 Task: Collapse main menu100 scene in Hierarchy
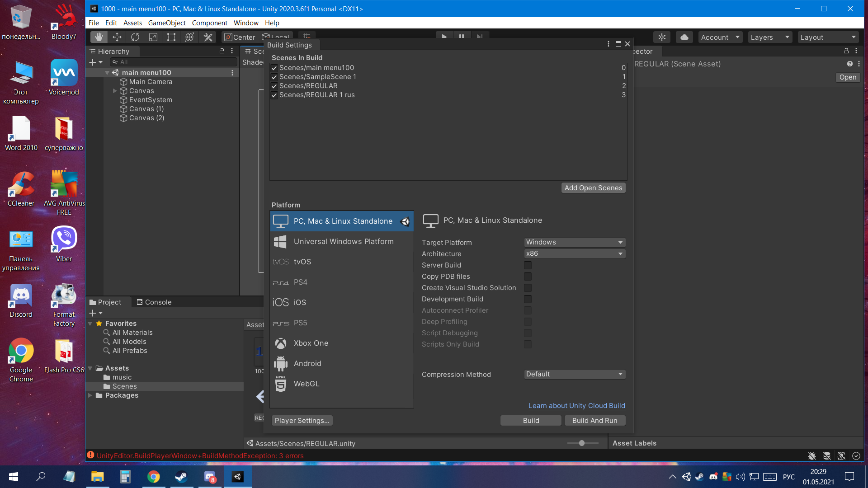107,73
